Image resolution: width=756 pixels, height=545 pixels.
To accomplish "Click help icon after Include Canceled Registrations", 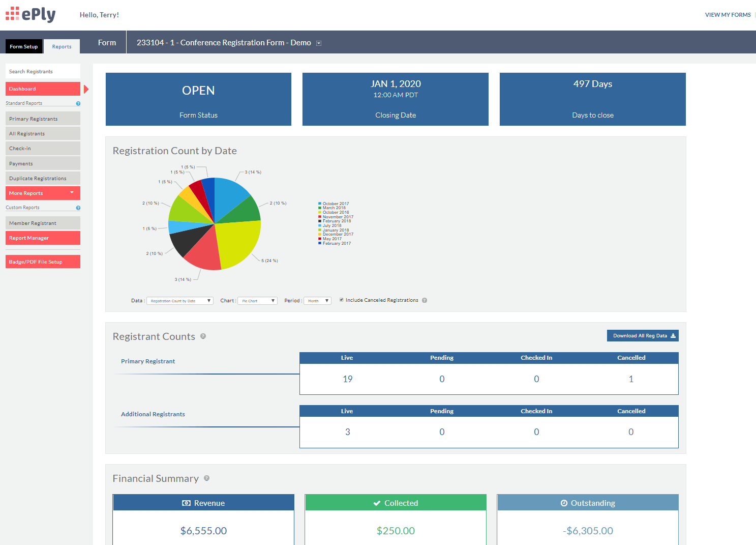I will [x=425, y=300].
